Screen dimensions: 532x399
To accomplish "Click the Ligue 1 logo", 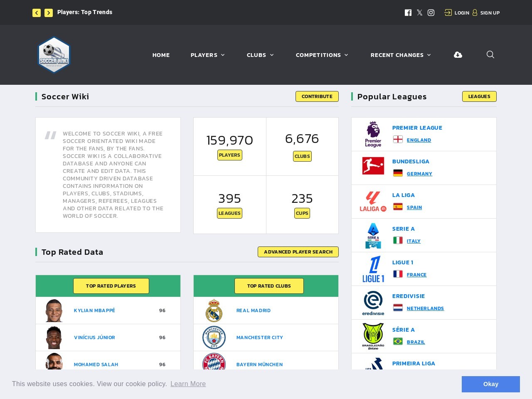I will point(373,269).
